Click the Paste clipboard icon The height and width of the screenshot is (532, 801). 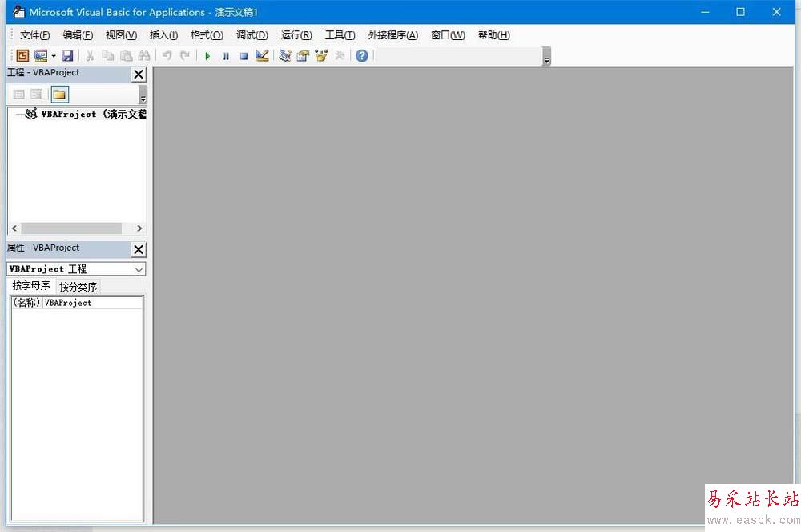click(x=127, y=56)
